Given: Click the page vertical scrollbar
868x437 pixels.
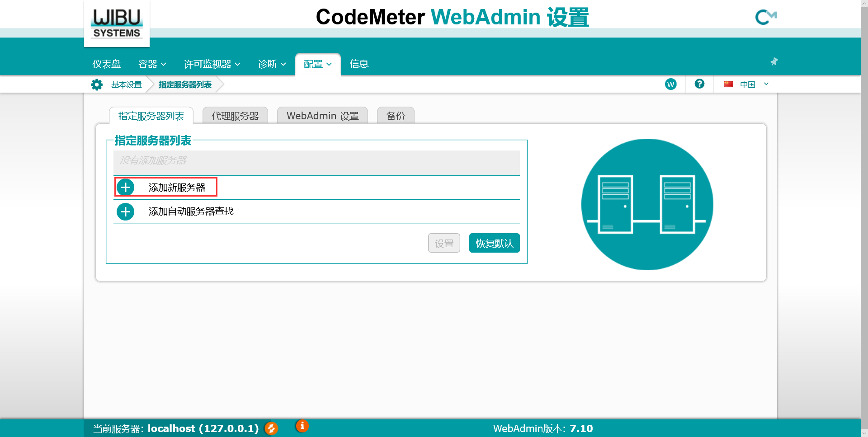Looking at the screenshot, I should pos(864,218).
